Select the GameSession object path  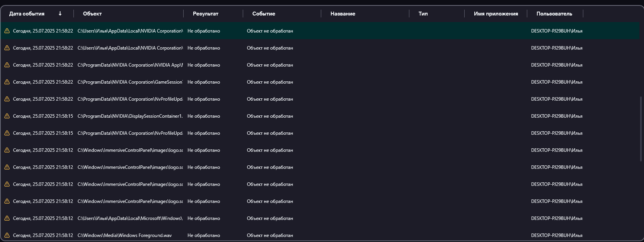click(130, 82)
